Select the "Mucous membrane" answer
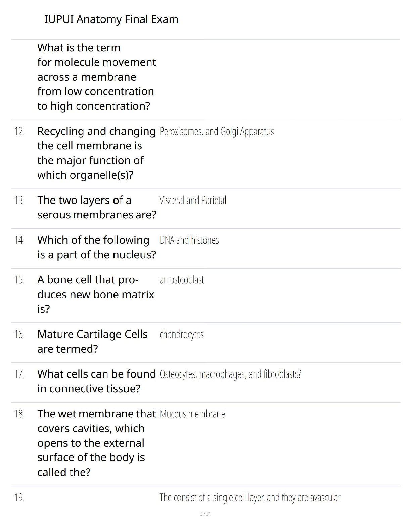Image resolution: width=411 pixels, height=532 pixels. click(x=192, y=414)
